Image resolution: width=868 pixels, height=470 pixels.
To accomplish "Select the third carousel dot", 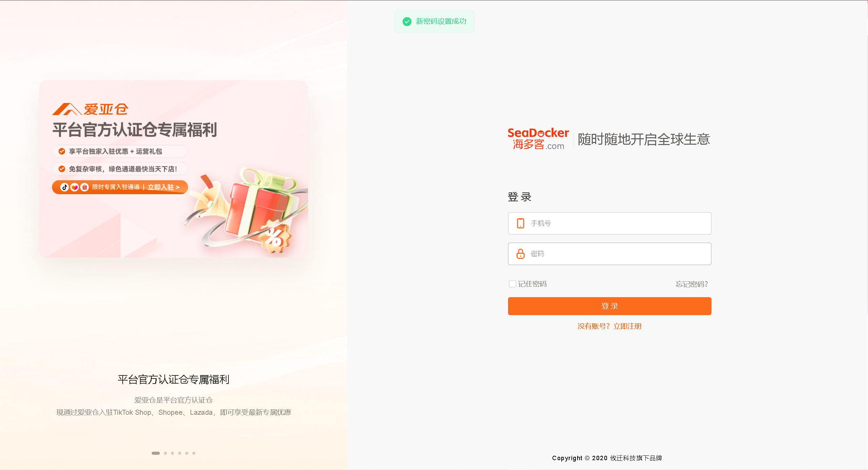I will coord(173,453).
